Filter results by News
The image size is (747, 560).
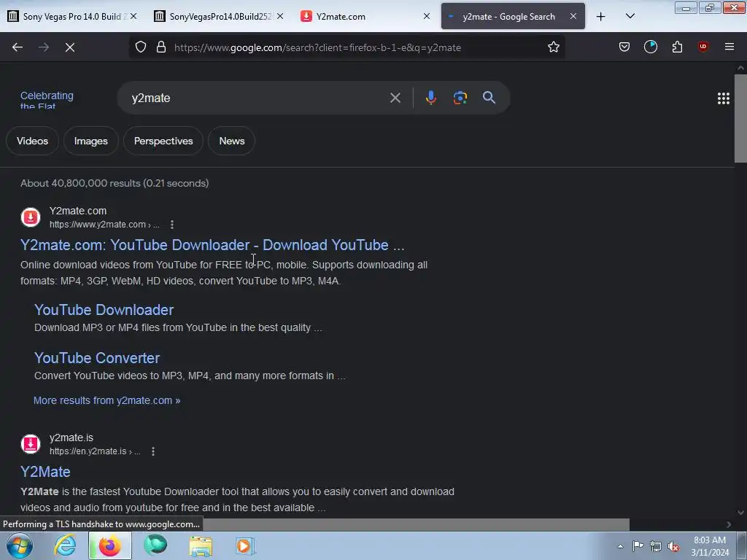232,141
